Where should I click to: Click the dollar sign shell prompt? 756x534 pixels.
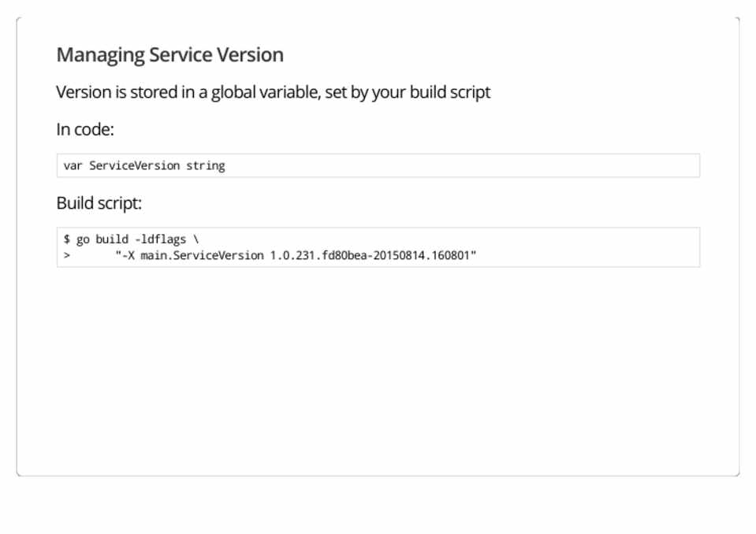click(67, 239)
